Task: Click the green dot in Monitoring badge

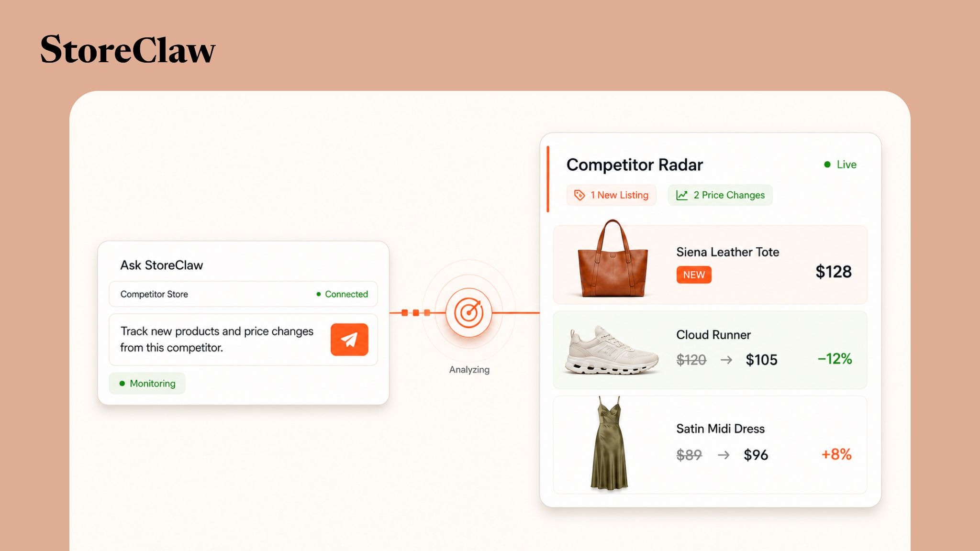Action: pyautogui.click(x=122, y=384)
